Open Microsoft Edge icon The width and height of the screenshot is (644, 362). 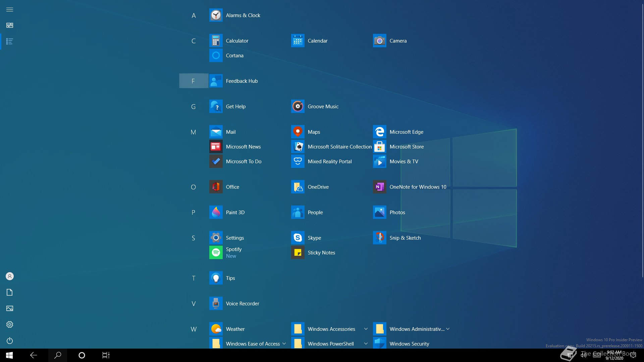(x=379, y=132)
